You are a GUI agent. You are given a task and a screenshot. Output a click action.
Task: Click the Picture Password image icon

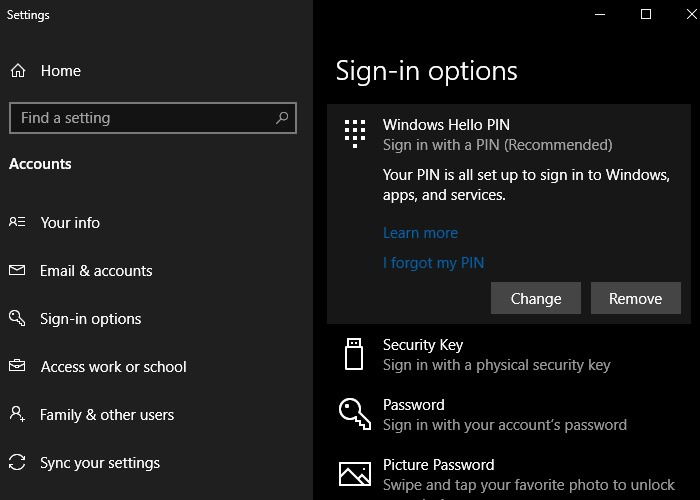(x=354, y=474)
